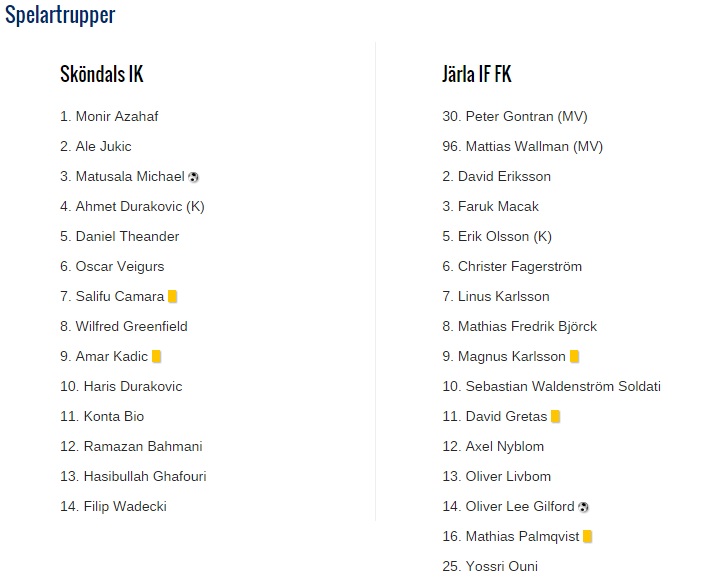713x585 pixels.
Task: Open the Sköndals IK team heading
Action: coord(101,74)
